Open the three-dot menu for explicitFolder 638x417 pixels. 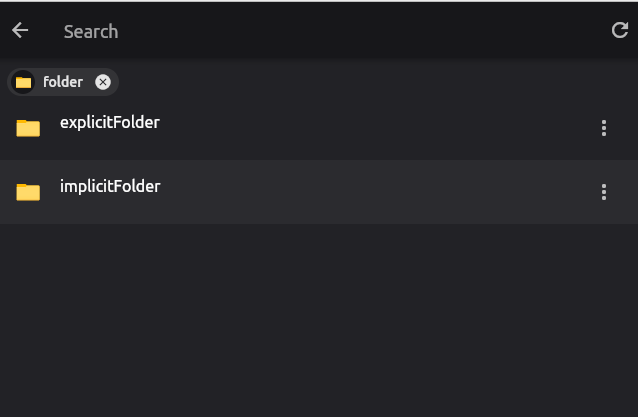tap(604, 128)
